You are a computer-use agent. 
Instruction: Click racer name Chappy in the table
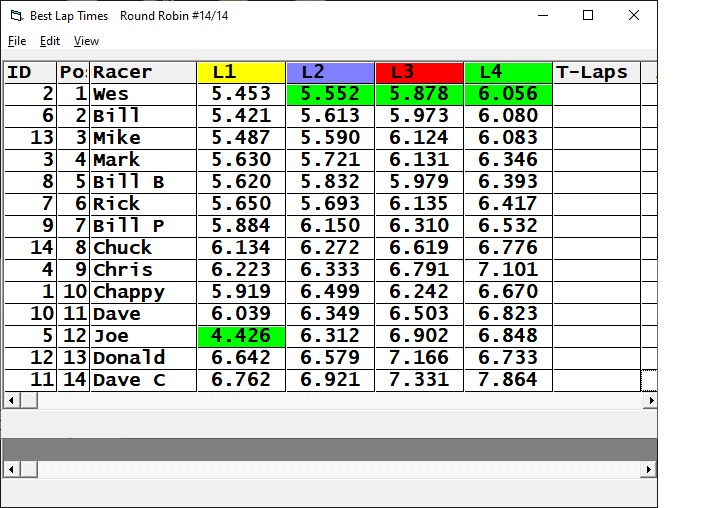129,292
